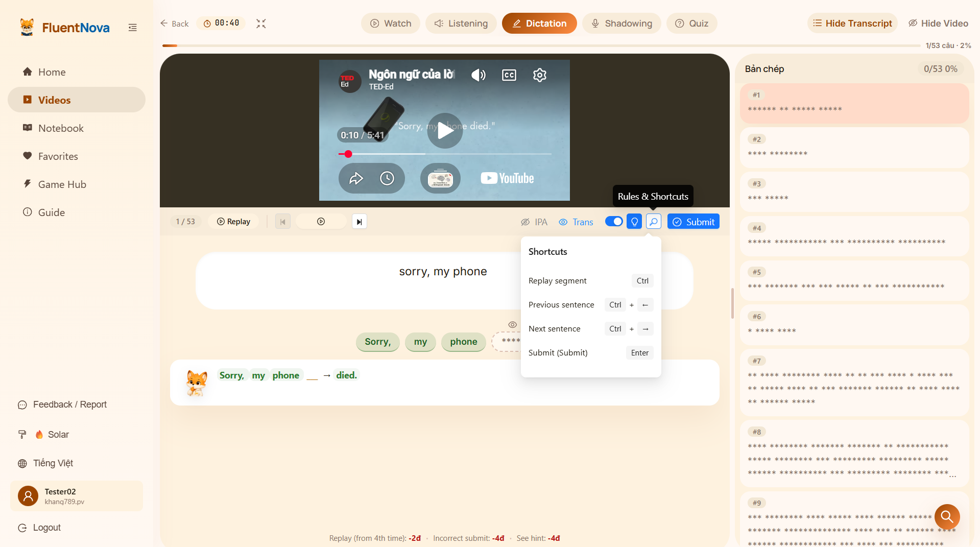Open Notebook in the sidebar
The image size is (980, 547).
click(77, 128)
